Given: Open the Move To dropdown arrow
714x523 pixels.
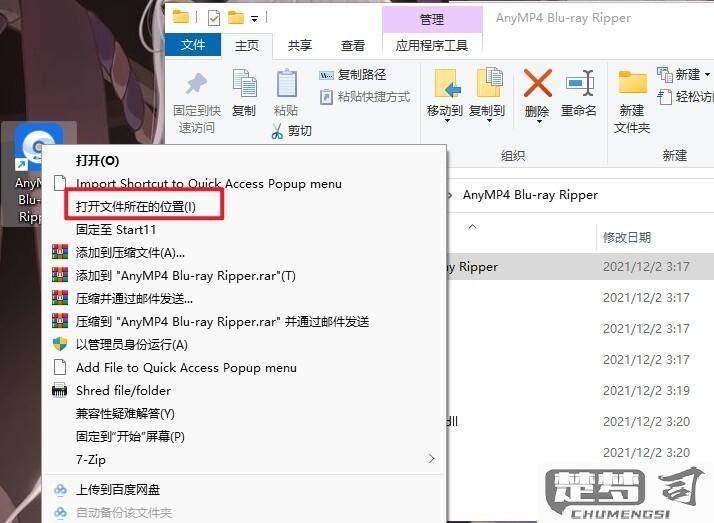Looking at the screenshot, I should point(447,121).
